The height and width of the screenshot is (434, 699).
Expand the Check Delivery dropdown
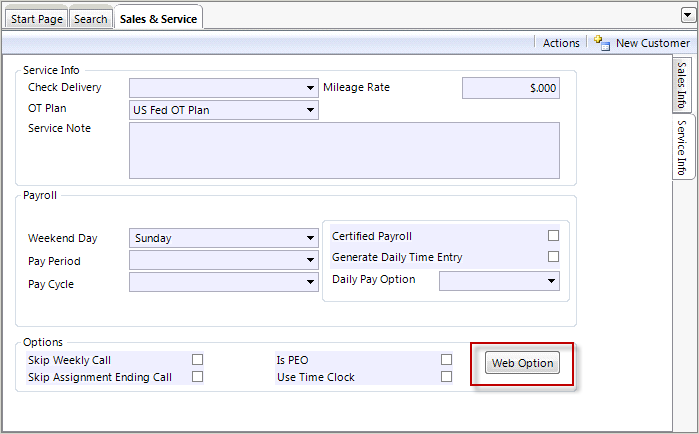310,88
